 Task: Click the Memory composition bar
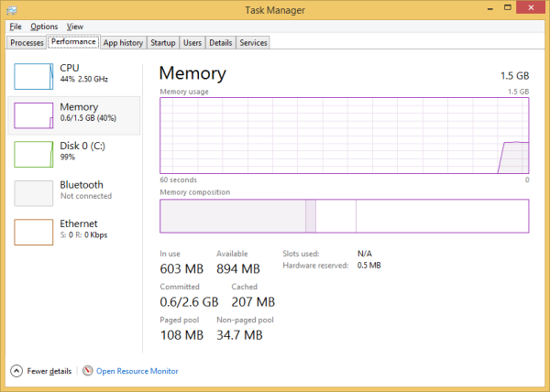[344, 216]
